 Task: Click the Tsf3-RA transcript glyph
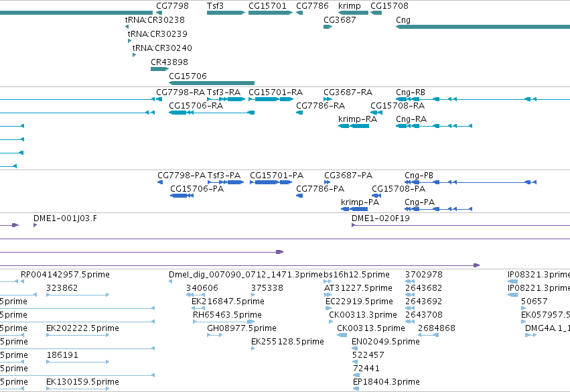click(226, 99)
